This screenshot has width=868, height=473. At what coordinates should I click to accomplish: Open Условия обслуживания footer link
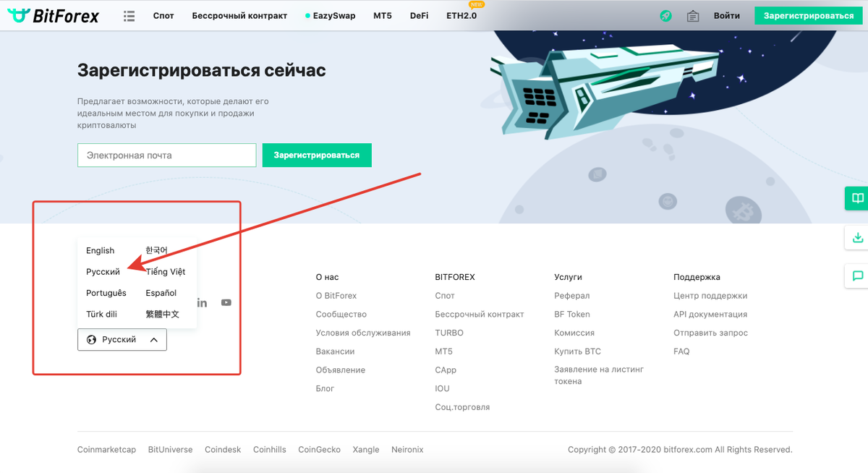coord(363,333)
